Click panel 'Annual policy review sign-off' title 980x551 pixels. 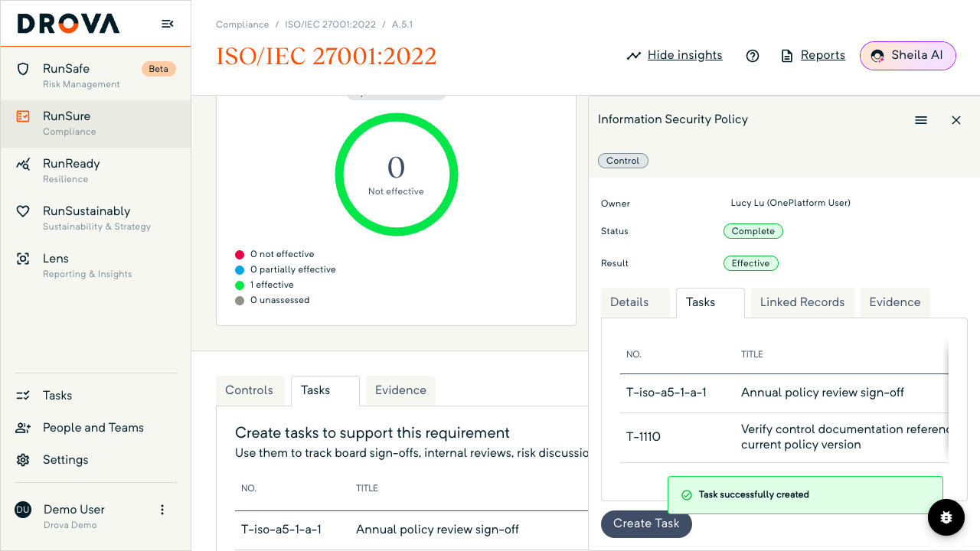point(822,393)
